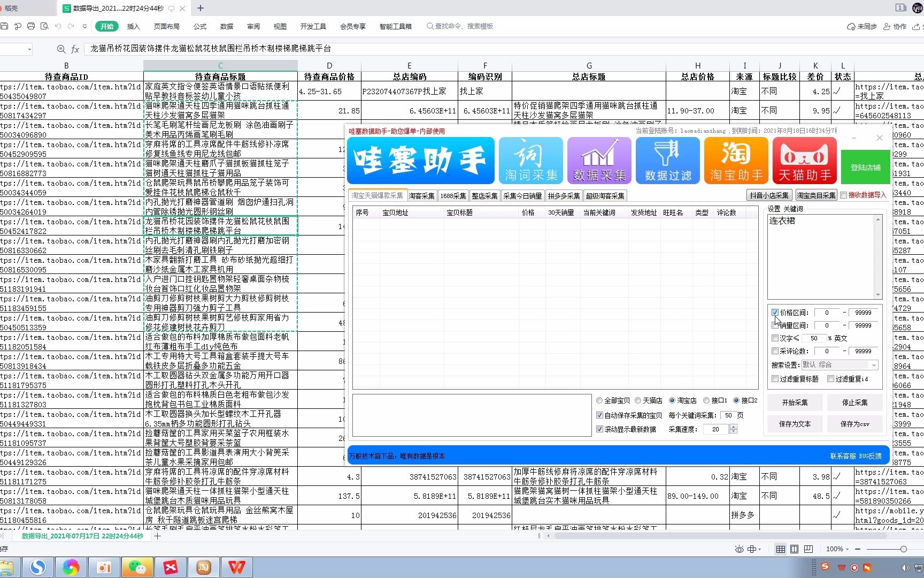Open the 搜索设置 dropdown
This screenshot has width=924, height=578.
tap(840, 365)
